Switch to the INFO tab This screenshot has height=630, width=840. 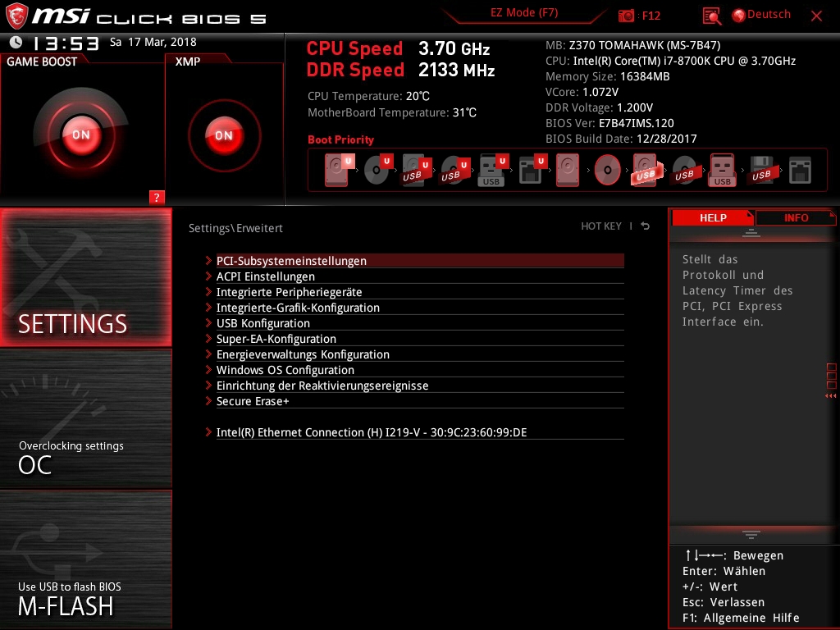coord(796,217)
